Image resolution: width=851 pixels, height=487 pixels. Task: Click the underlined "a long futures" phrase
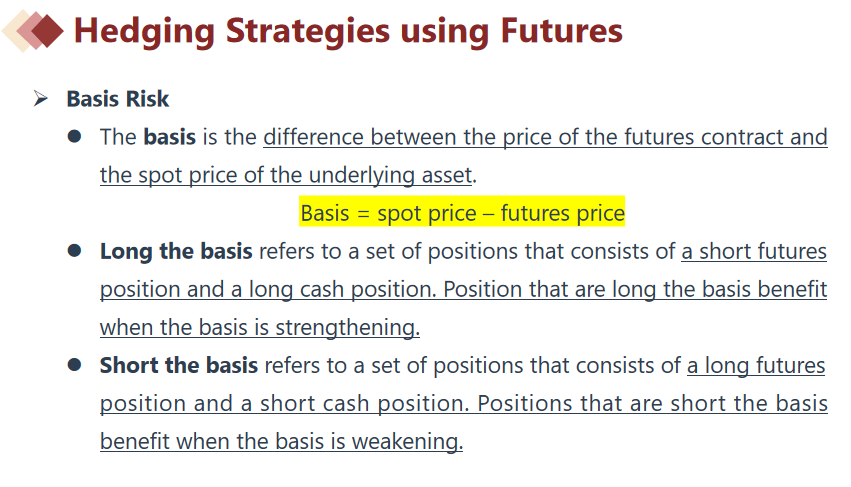(x=756, y=365)
